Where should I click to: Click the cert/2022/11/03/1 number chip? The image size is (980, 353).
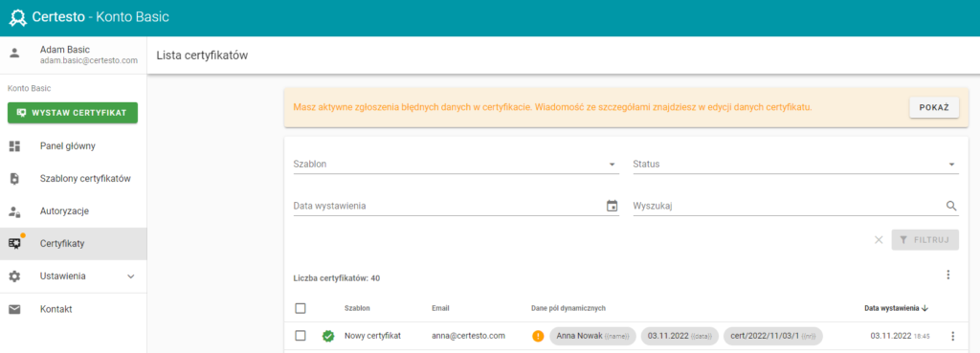(773, 336)
